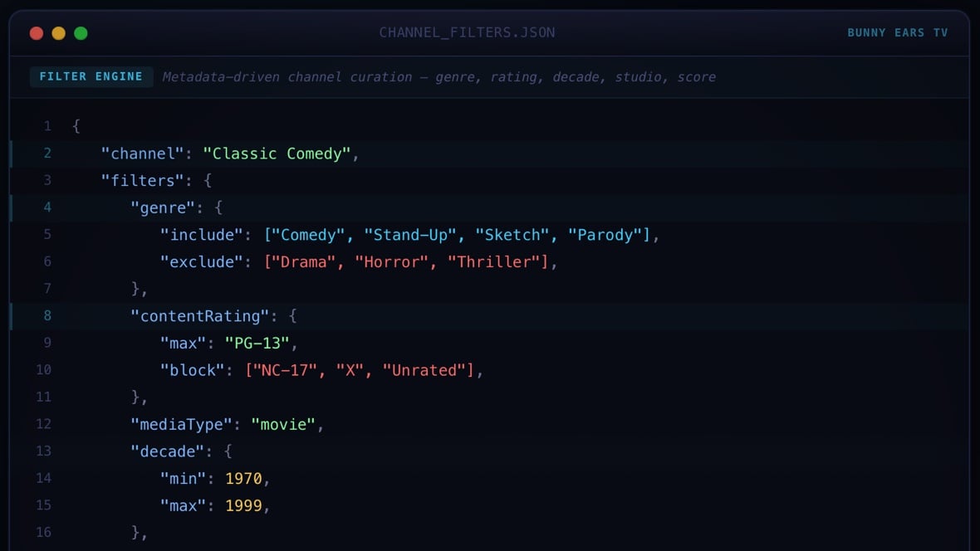Click the green traffic light button
The width and height of the screenshot is (980, 551).
[x=81, y=32]
